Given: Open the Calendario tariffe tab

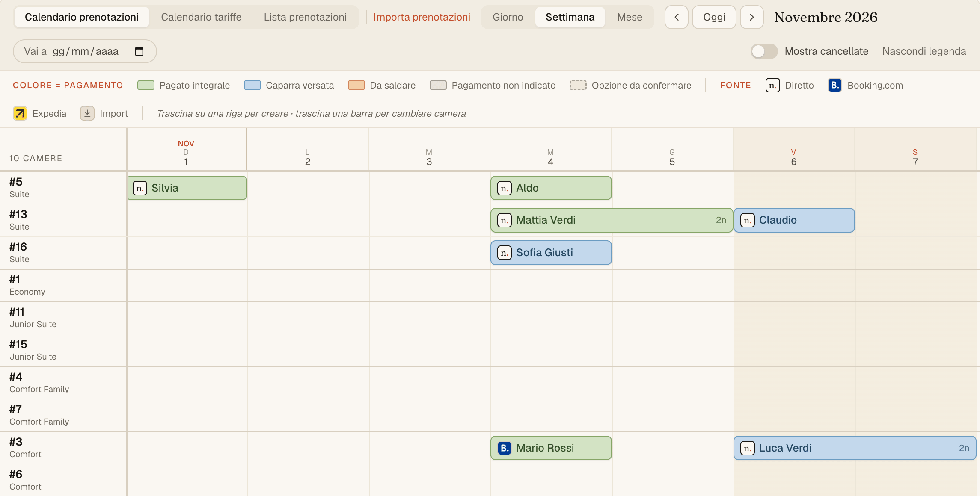Looking at the screenshot, I should tap(201, 17).
